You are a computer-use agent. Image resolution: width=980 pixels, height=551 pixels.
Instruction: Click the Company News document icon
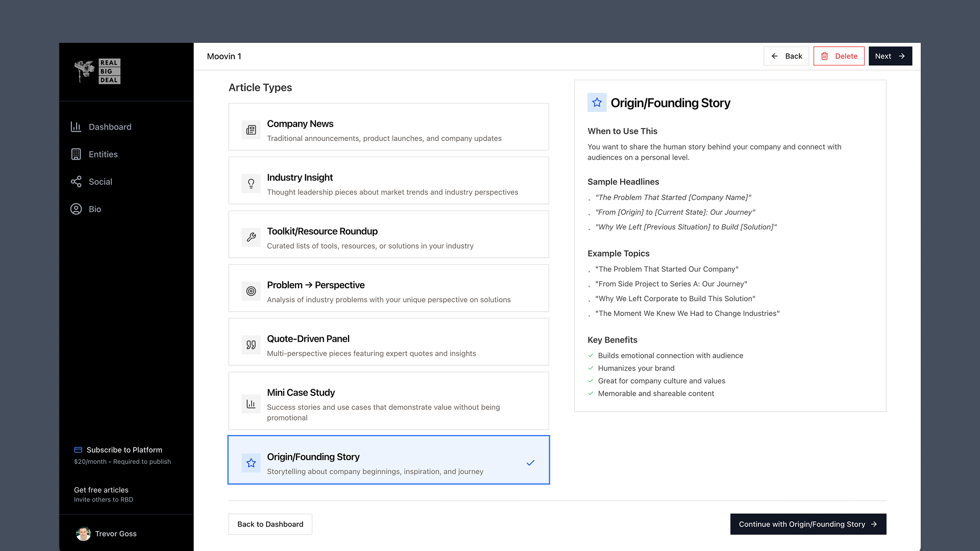pyautogui.click(x=251, y=130)
